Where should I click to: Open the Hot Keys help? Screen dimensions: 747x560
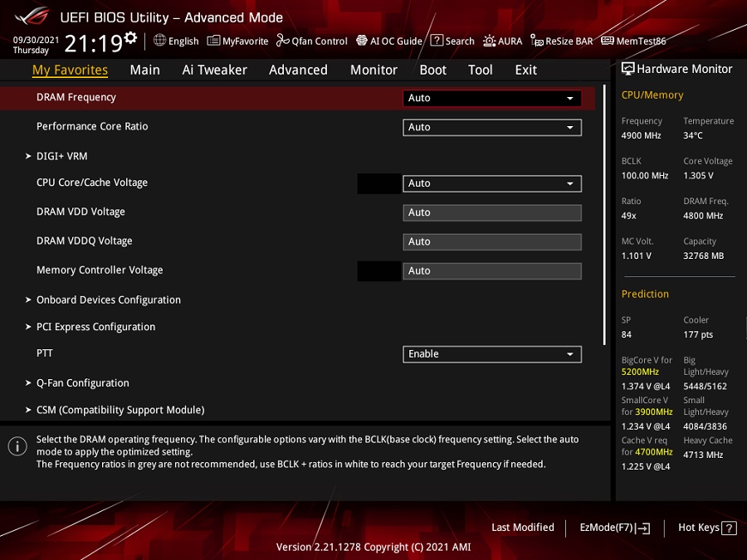click(707, 528)
